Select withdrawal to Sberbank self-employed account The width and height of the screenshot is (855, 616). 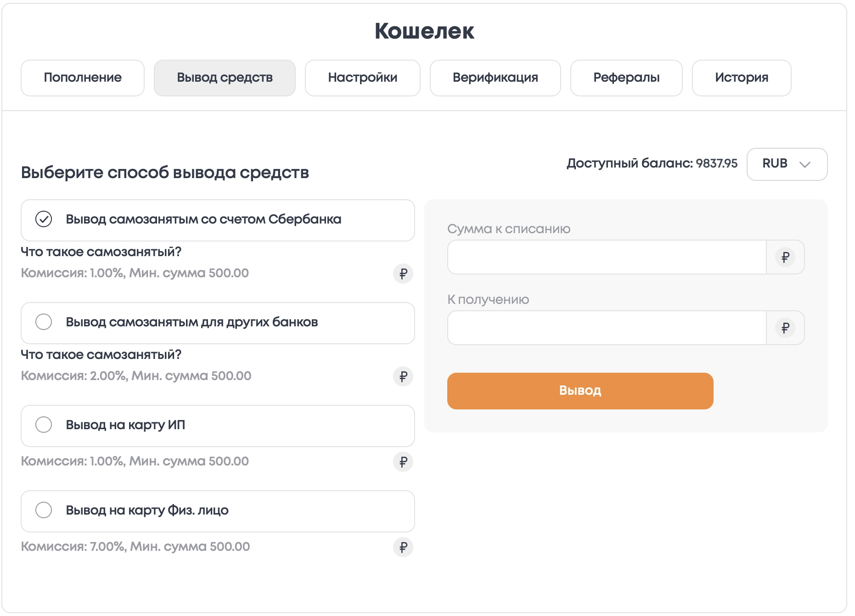click(218, 220)
